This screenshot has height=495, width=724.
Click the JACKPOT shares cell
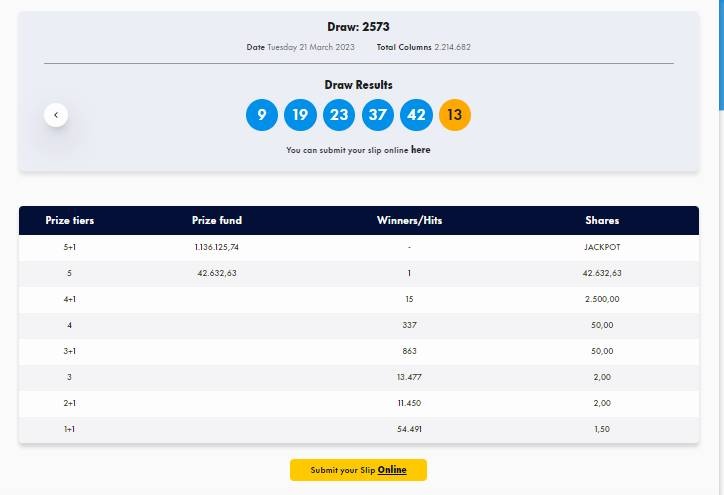(602, 247)
